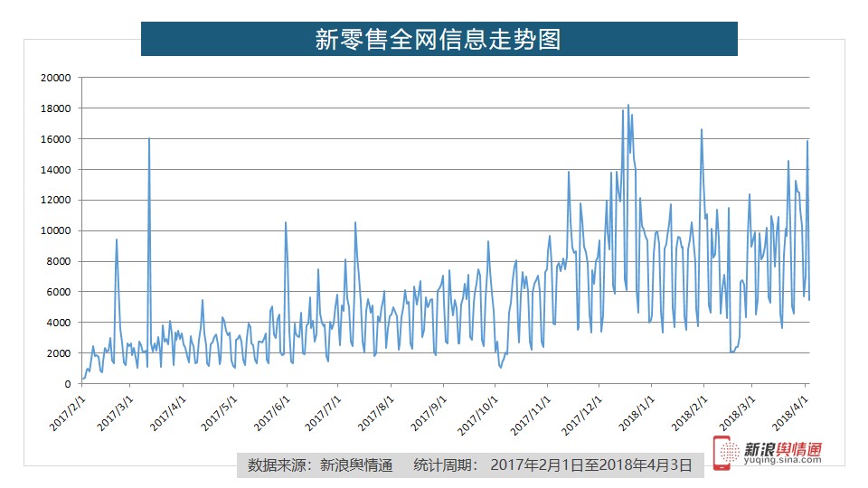Select the x-axis date 2017/5/1

[x=219, y=413]
